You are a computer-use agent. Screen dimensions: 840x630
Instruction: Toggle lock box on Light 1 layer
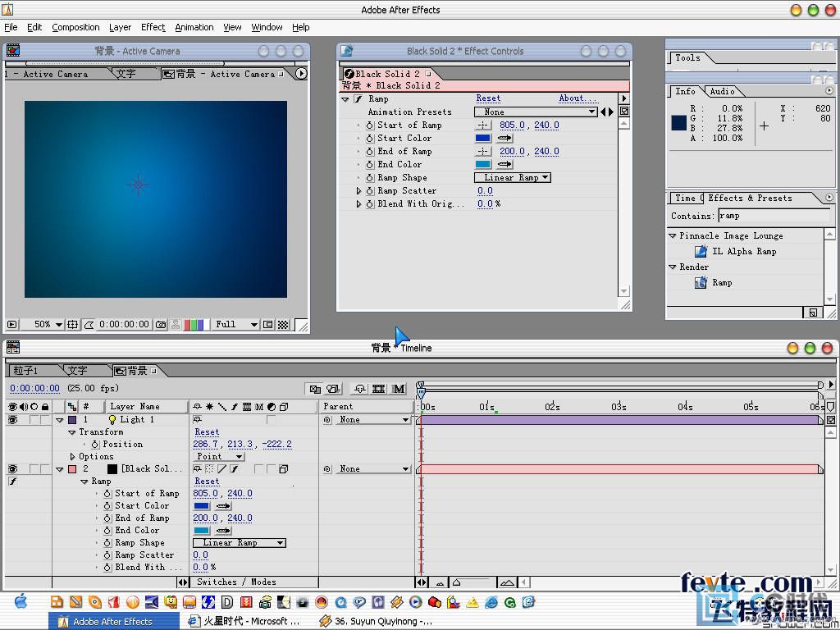(45, 420)
